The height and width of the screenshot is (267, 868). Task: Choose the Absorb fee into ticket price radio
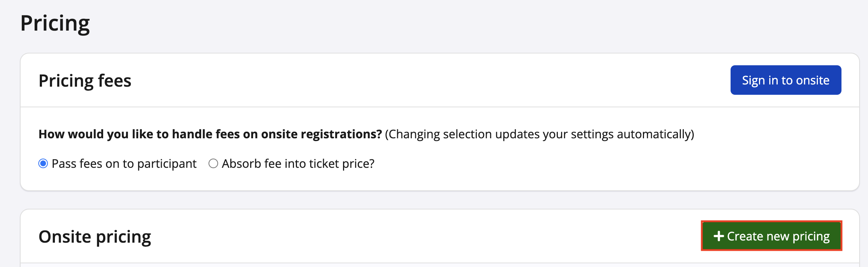[x=213, y=163]
